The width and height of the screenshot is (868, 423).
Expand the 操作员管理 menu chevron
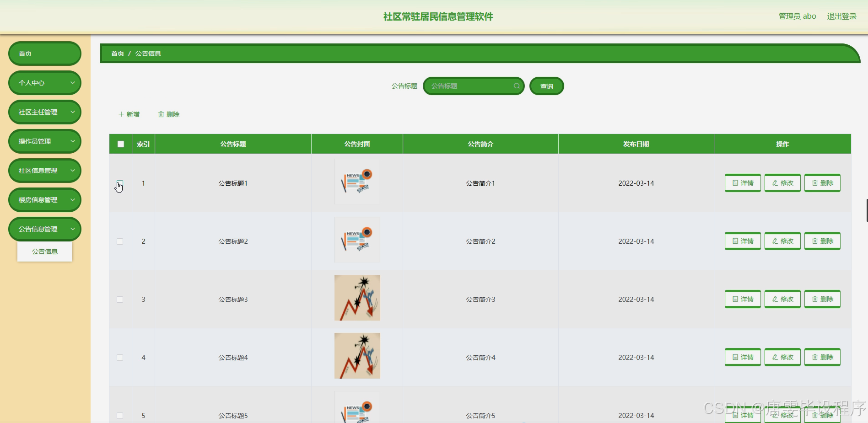click(x=72, y=141)
